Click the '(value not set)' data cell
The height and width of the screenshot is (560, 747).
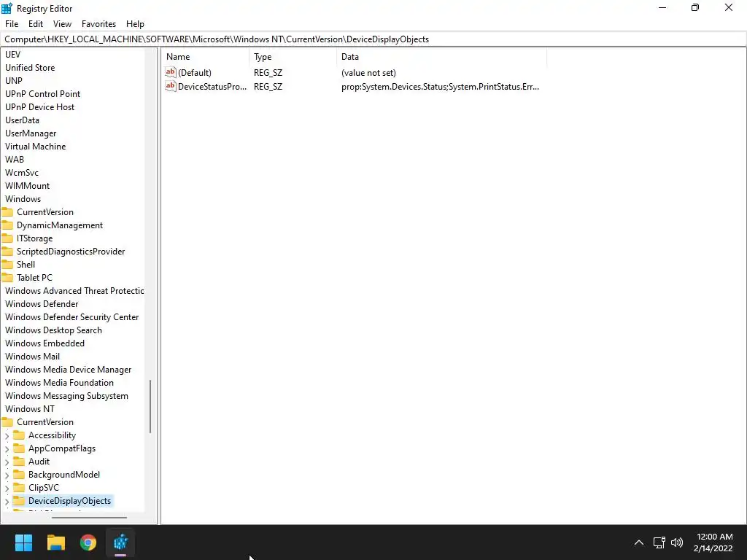click(x=368, y=73)
